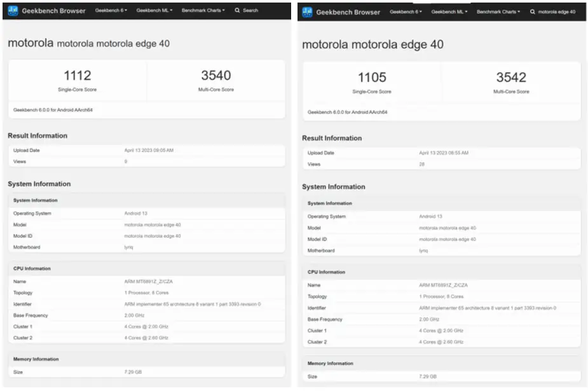Click the left Geekbench Browser title link
Screen dimensions: 588x391
tap(53, 11)
